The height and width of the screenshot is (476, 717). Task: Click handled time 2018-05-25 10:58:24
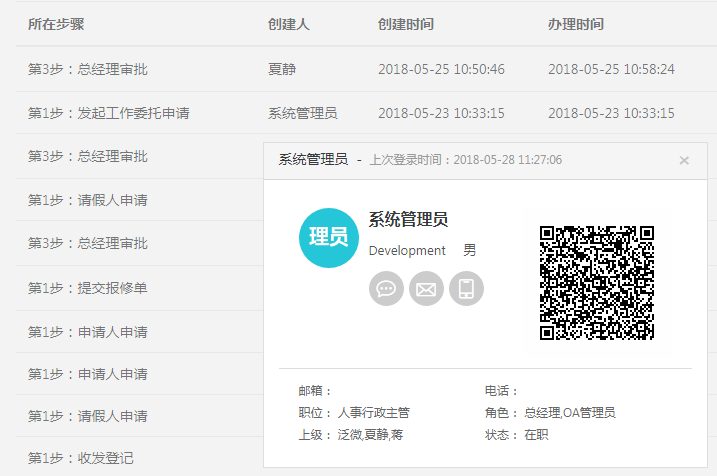tap(611, 69)
